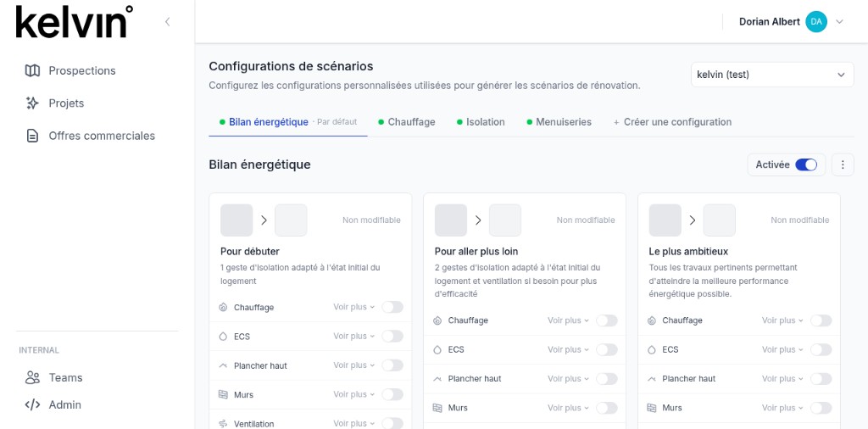
Task: Click ECS icon in Pour aller plus loin
Action: pyautogui.click(x=437, y=350)
